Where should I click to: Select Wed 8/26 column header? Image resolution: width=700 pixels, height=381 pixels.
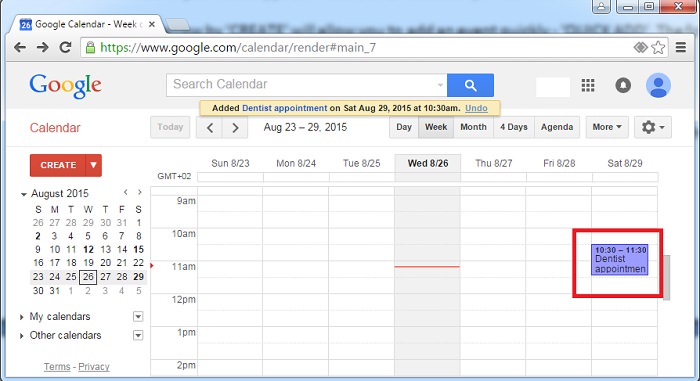point(428,163)
